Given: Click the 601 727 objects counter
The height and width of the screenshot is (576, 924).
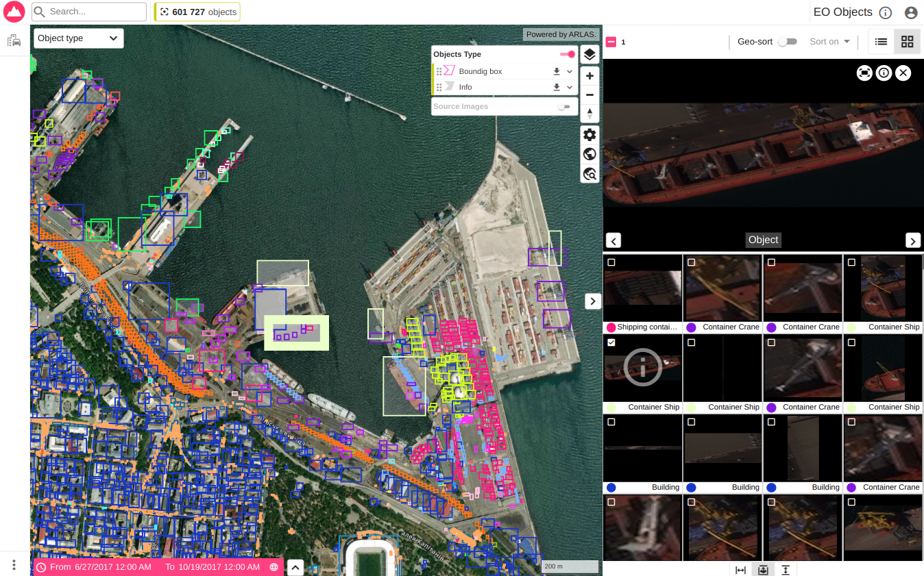Looking at the screenshot, I should click(x=197, y=12).
